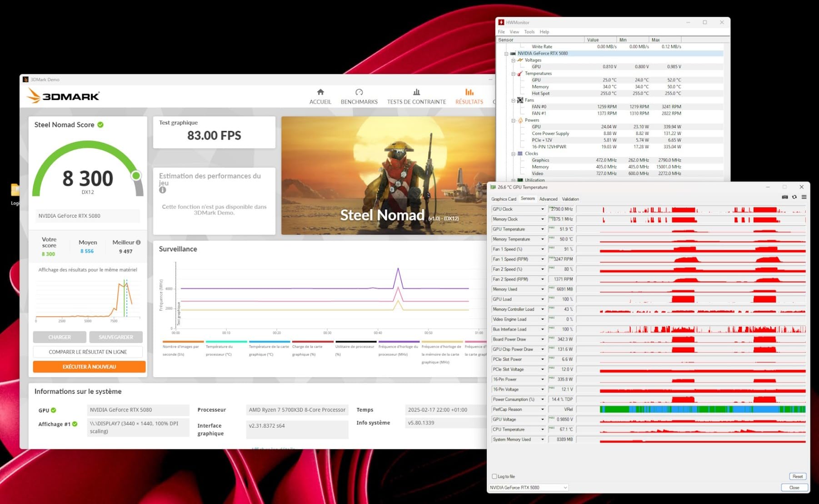
Task: Open the Memory Clock sensor dropdown
Action: (x=542, y=219)
